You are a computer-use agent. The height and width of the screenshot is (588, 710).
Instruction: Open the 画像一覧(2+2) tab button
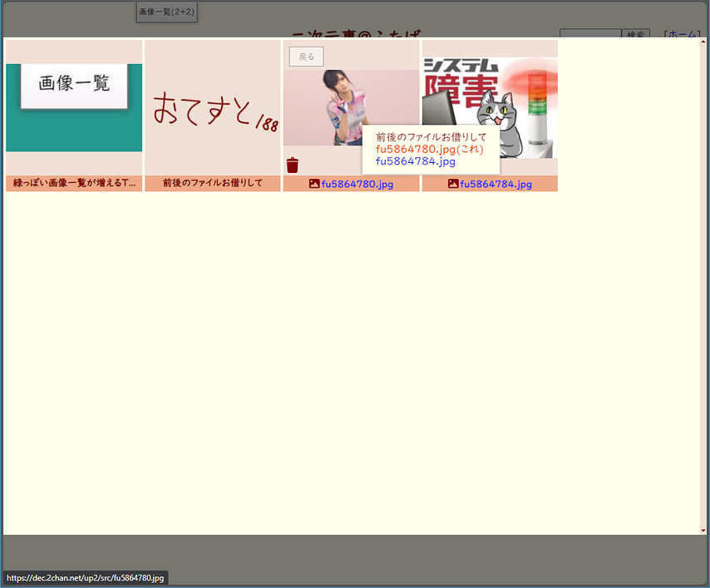pos(166,12)
